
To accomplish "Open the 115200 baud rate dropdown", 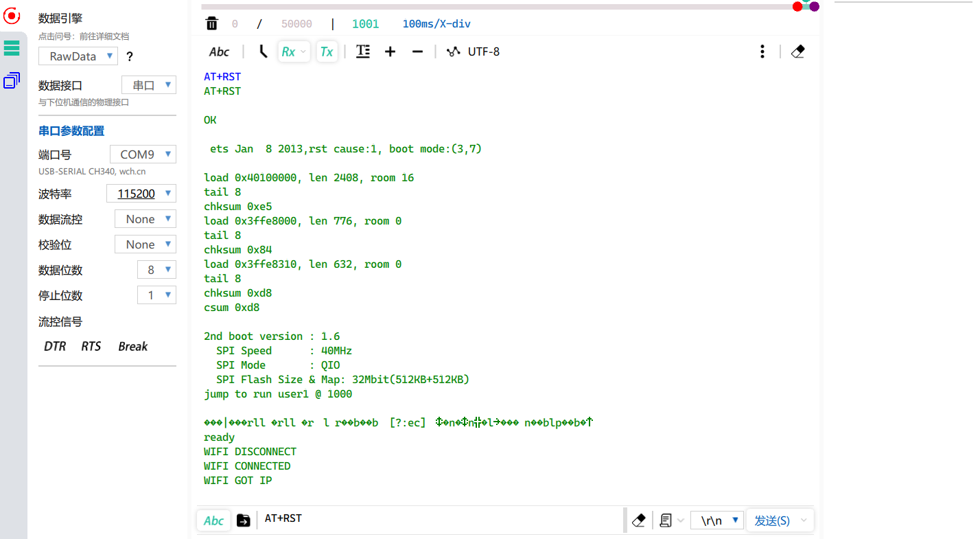I will (141, 194).
